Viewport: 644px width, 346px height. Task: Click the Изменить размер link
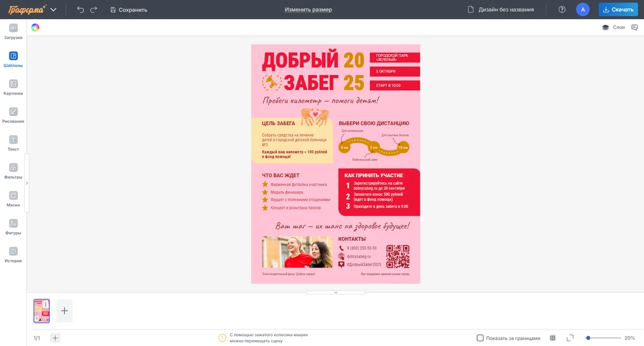coord(308,10)
